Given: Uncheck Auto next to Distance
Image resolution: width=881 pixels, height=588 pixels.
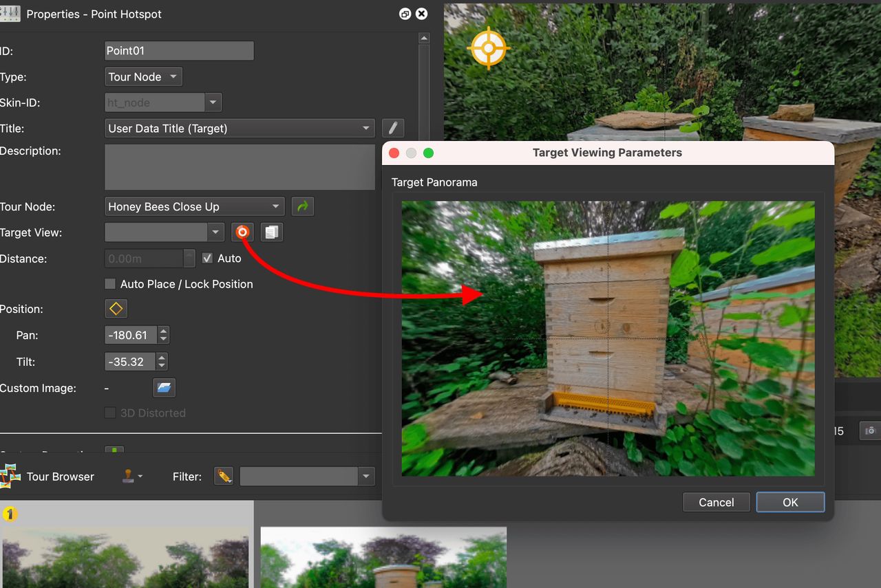Looking at the screenshot, I should pos(207,258).
